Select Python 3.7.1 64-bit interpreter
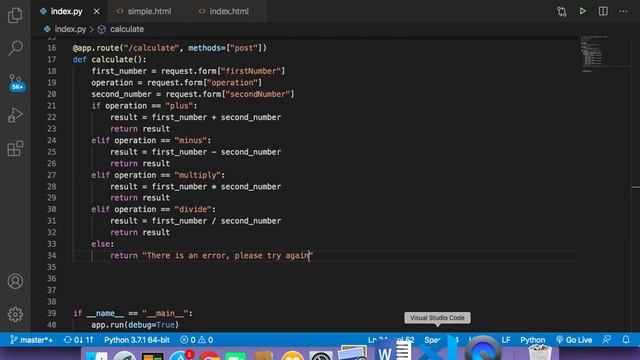The width and height of the screenshot is (640, 360). click(136, 340)
